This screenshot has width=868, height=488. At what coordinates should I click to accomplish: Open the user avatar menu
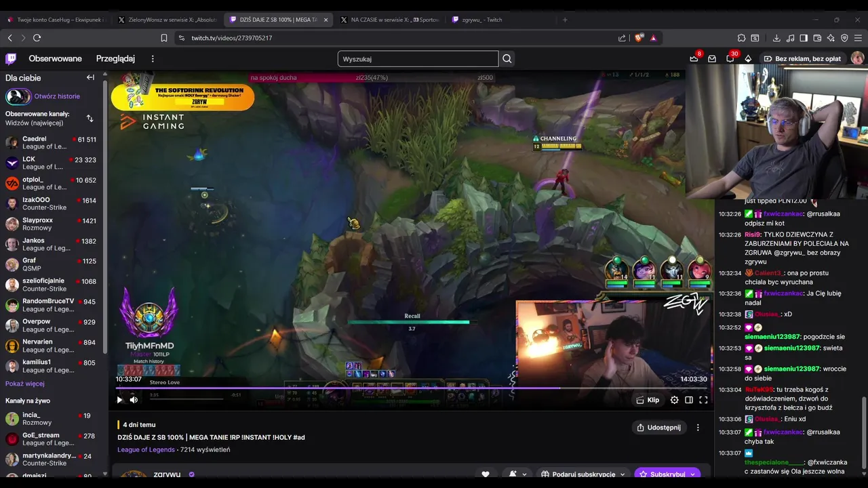[x=857, y=59]
